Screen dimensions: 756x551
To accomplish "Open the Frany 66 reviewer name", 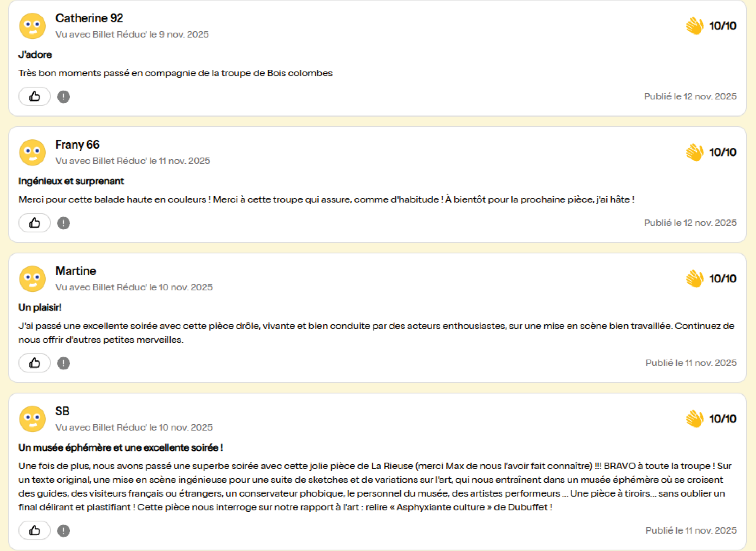I will pyautogui.click(x=77, y=144).
